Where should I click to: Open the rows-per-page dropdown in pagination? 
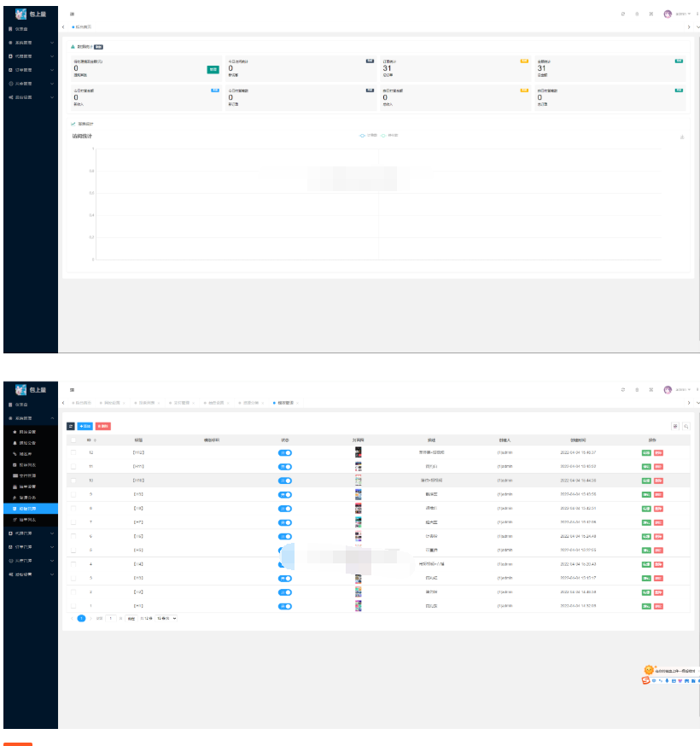[166, 618]
